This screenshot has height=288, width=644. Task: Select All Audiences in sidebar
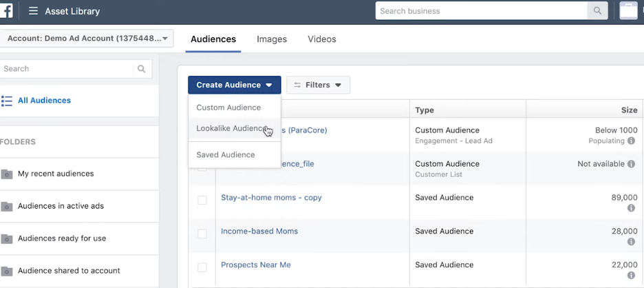[x=44, y=101]
